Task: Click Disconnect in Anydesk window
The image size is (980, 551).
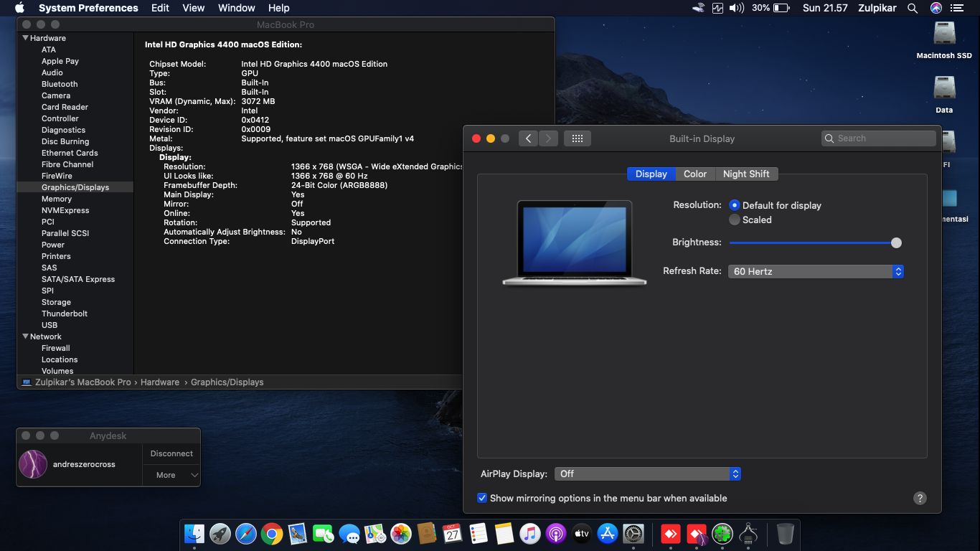Action: 171,453
